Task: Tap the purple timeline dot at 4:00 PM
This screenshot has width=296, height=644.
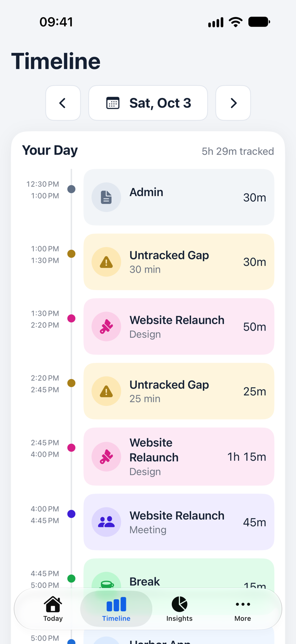Action: [x=71, y=514]
